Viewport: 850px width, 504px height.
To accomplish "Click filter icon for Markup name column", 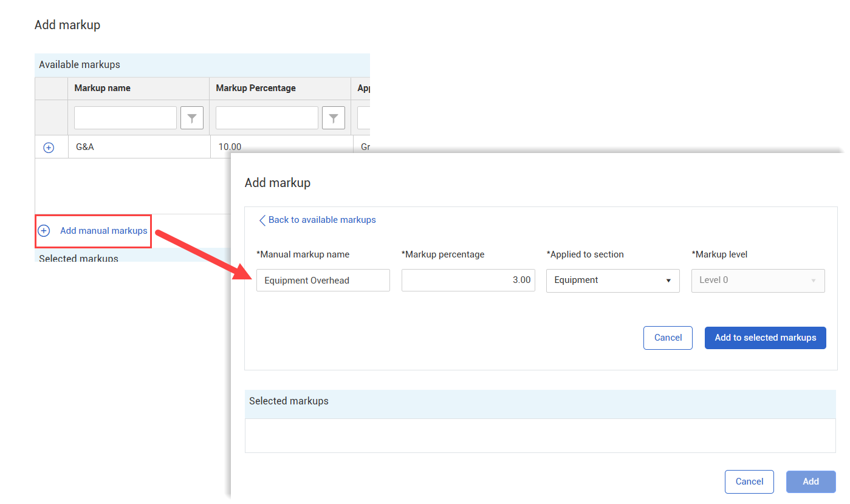I will tap(192, 118).
